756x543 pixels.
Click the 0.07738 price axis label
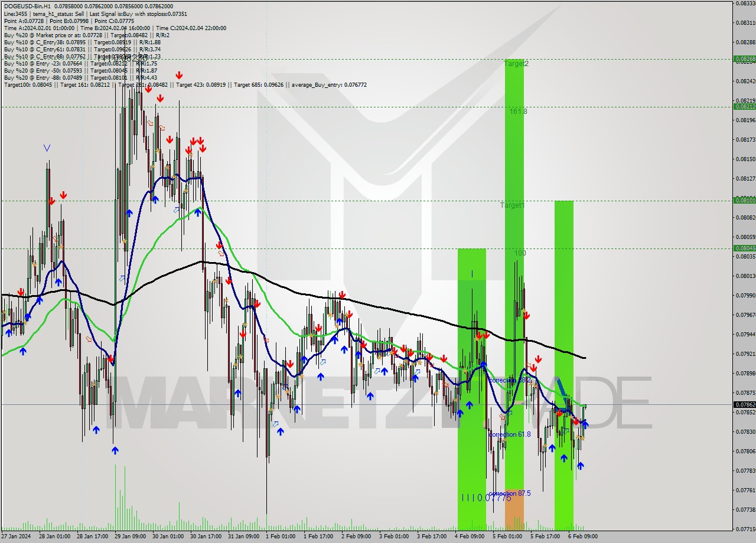click(x=745, y=510)
